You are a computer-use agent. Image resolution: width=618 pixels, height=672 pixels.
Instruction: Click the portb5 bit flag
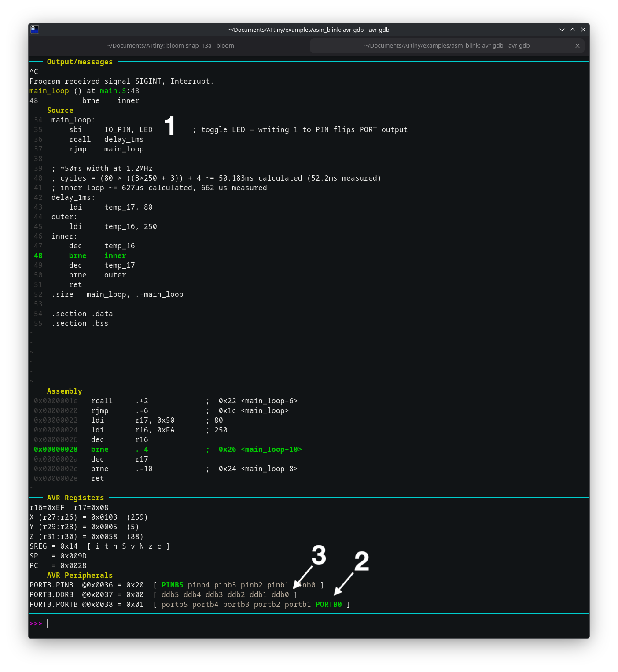(x=175, y=605)
